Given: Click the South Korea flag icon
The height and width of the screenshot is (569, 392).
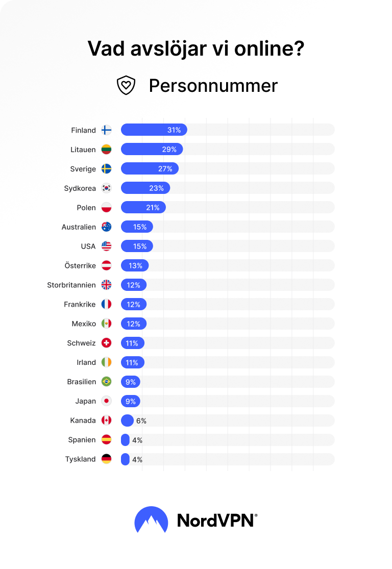Looking at the screenshot, I should (x=106, y=188).
